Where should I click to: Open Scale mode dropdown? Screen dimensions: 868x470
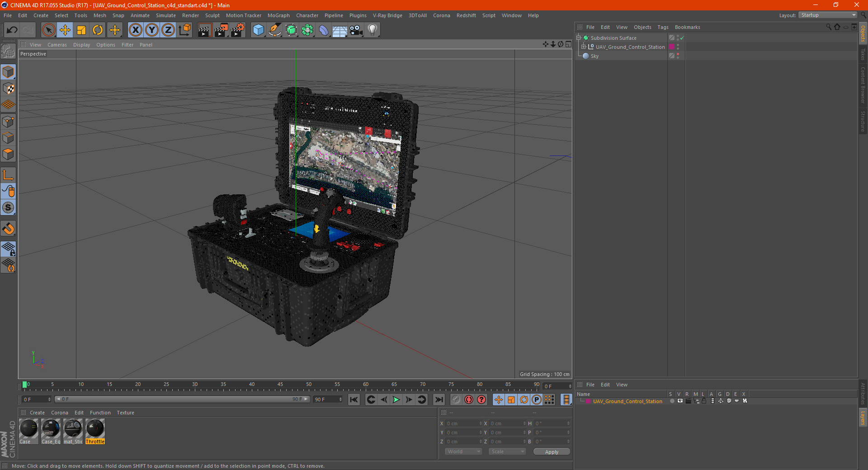pyautogui.click(x=507, y=451)
